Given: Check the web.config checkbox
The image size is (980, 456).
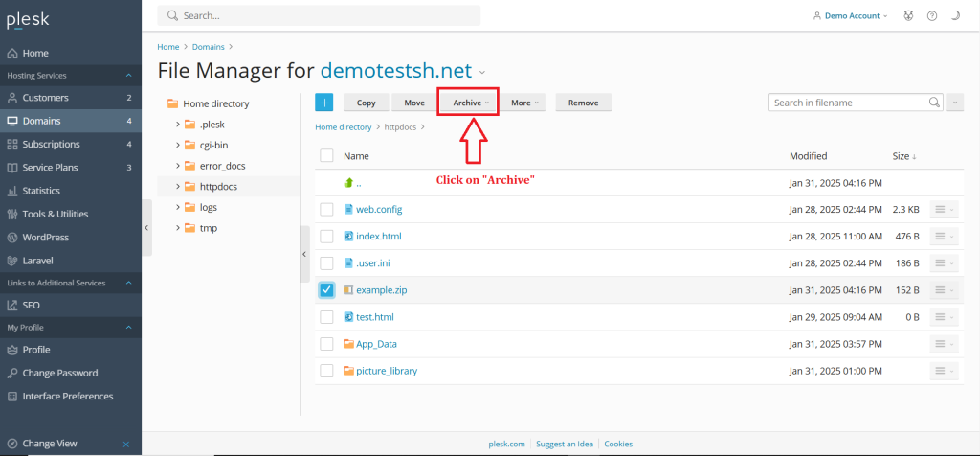Looking at the screenshot, I should coord(326,210).
